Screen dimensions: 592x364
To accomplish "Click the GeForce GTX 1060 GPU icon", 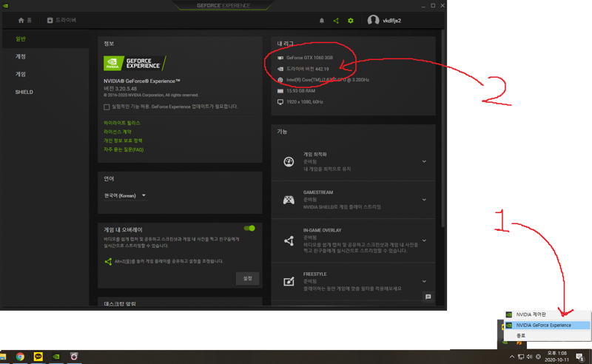I will click(280, 58).
